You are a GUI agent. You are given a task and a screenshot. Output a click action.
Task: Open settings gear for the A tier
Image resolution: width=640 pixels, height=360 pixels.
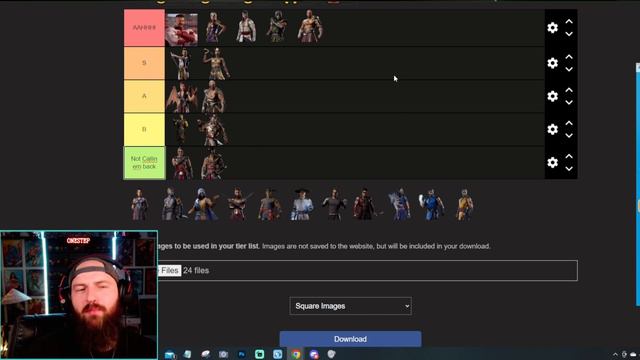(552, 96)
